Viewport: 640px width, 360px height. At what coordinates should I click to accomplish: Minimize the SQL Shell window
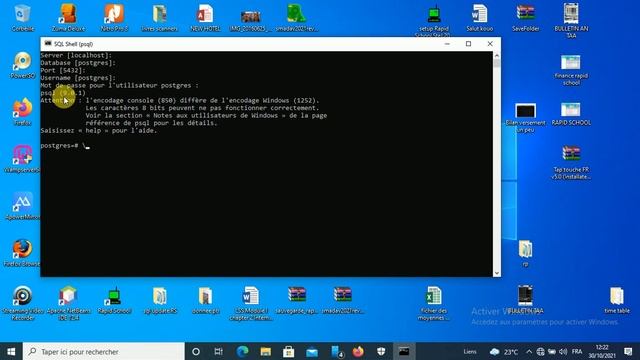(x=447, y=44)
